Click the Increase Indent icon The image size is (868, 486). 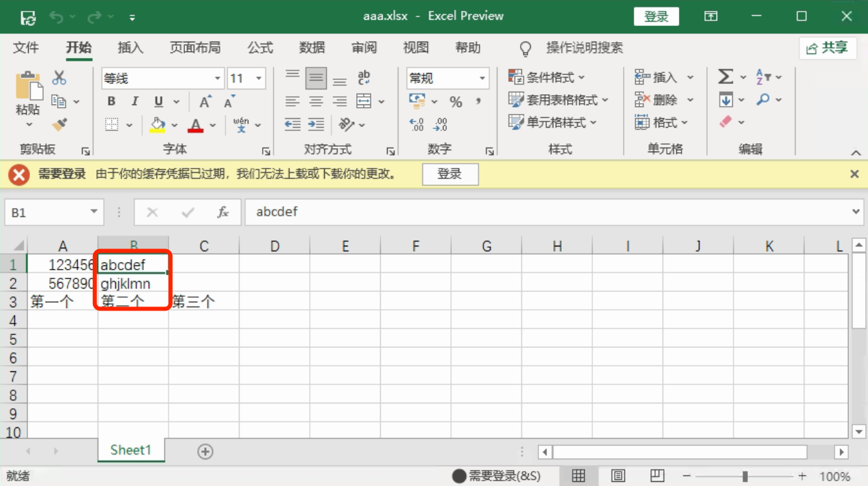pyautogui.click(x=316, y=124)
